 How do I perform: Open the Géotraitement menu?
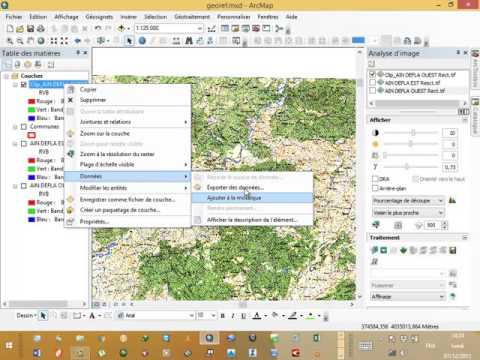click(192, 17)
